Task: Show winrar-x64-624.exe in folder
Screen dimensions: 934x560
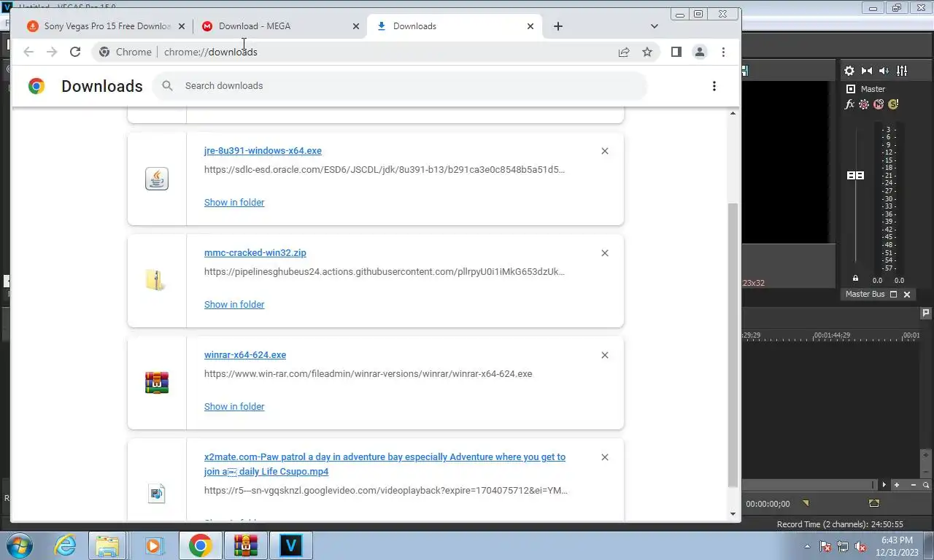Action: point(234,407)
